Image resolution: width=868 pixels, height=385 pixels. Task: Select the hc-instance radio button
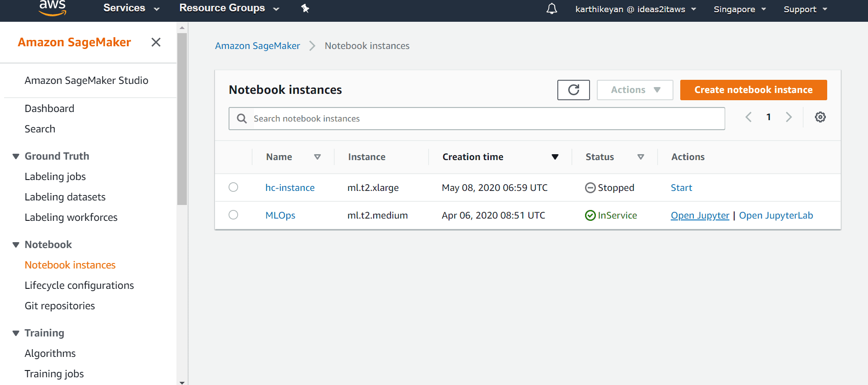pyautogui.click(x=233, y=187)
